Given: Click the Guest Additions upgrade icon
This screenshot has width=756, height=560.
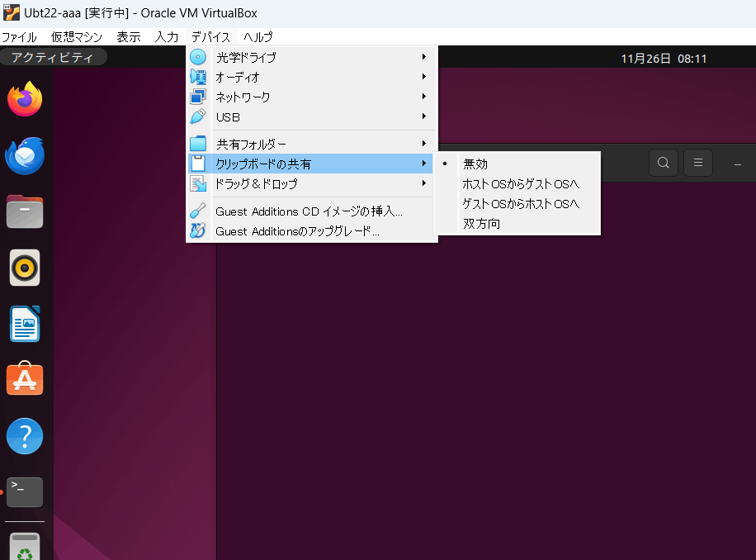Looking at the screenshot, I should [198, 231].
